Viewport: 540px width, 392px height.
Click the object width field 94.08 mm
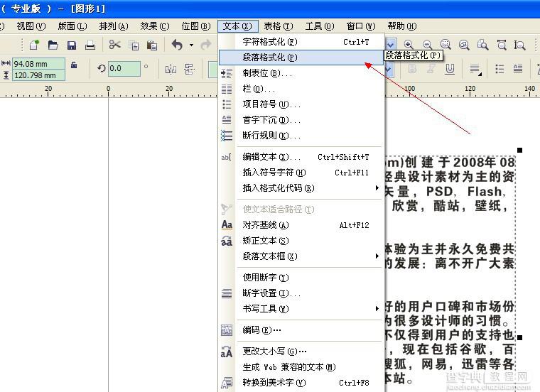coord(38,64)
